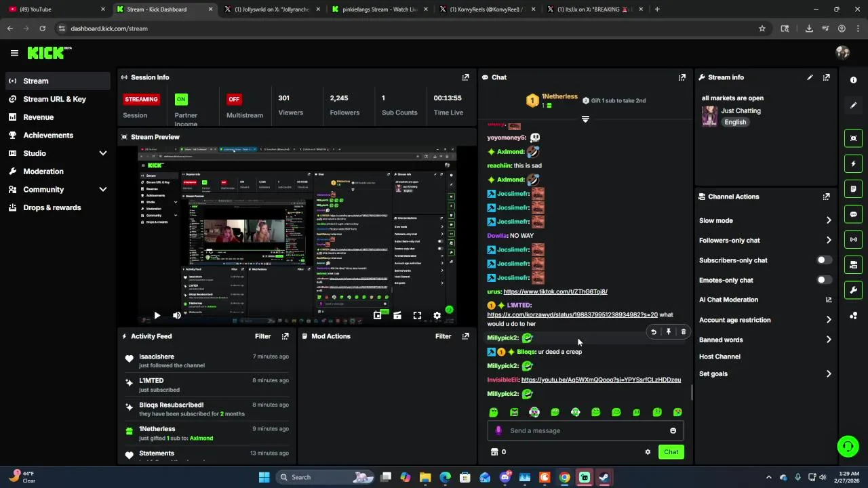This screenshot has height=488, width=868.
Task: Collapse the gift leaderboard chevron in chat
Action: coord(585,119)
